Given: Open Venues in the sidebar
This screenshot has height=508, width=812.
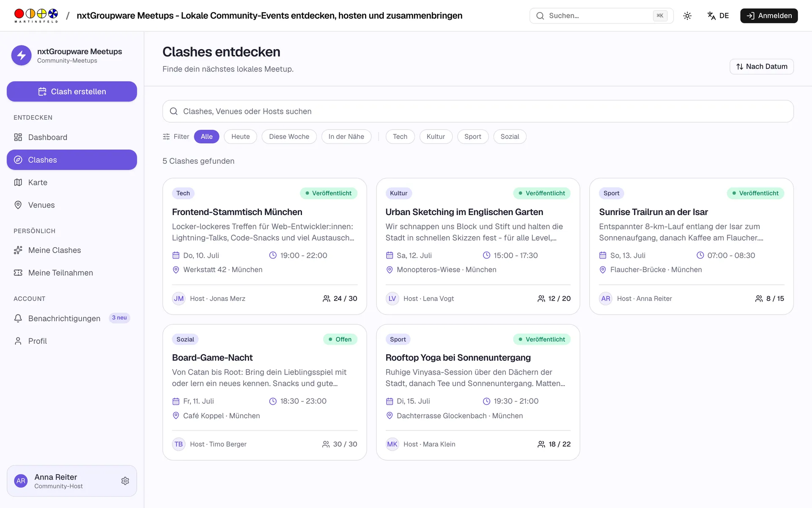Looking at the screenshot, I should click(x=72, y=205).
